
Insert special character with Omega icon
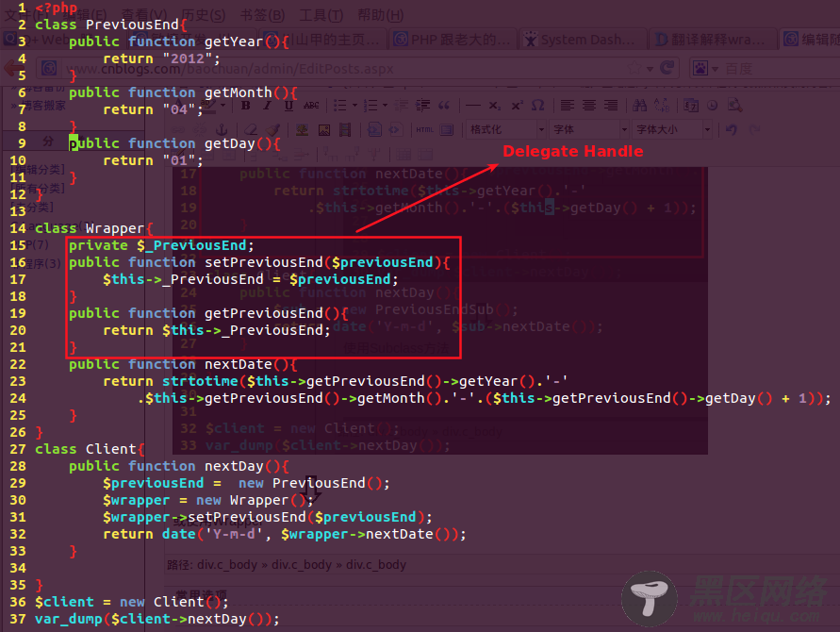pyautogui.click(x=538, y=106)
